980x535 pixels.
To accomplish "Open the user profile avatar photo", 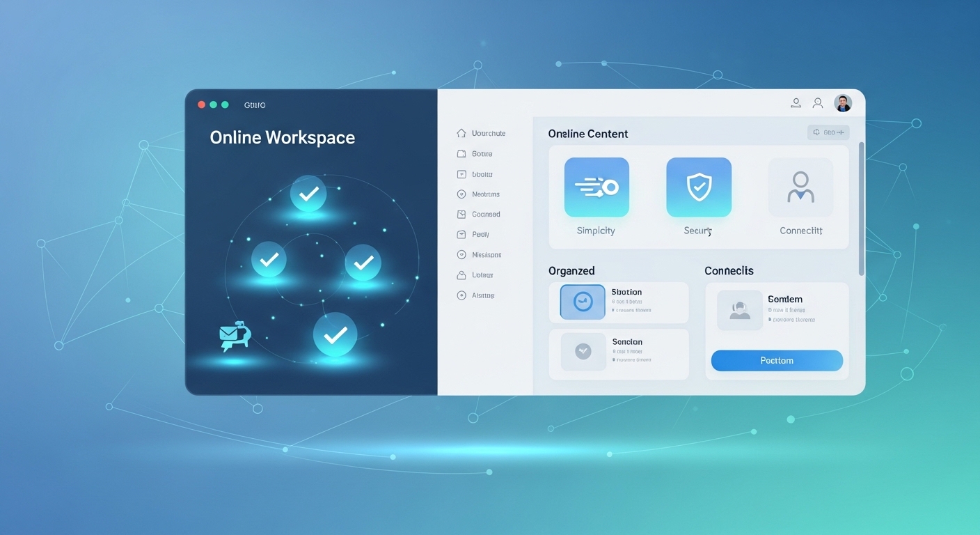I will [843, 103].
